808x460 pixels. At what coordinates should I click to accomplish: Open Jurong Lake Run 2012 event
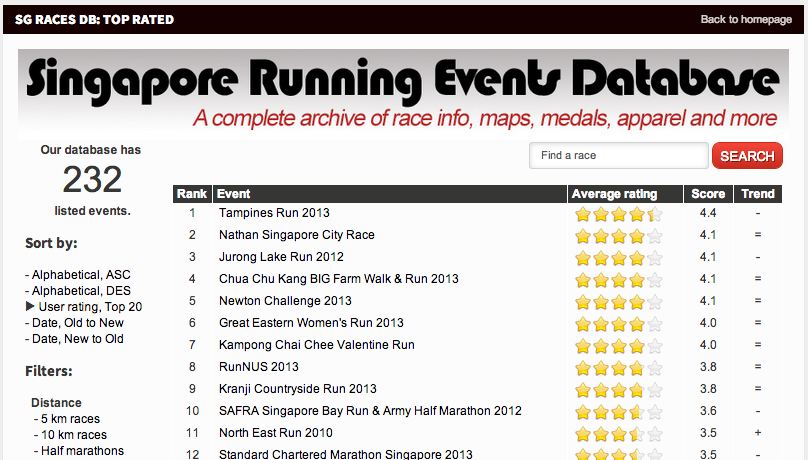coord(281,257)
